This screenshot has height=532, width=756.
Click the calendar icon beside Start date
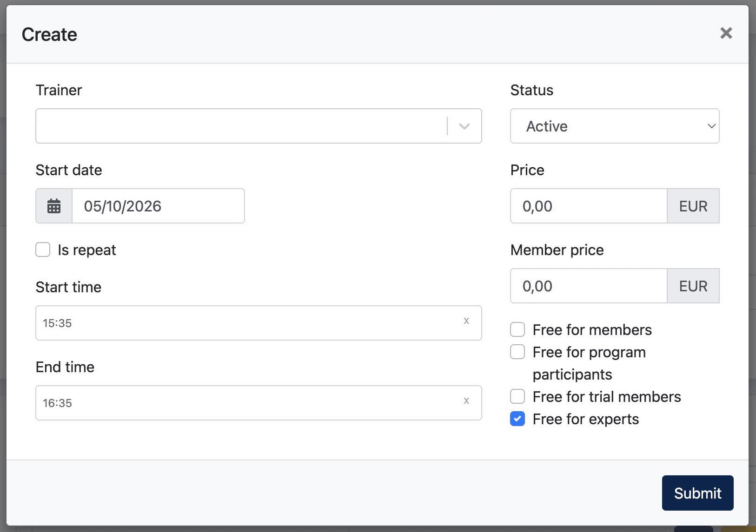[54, 206]
